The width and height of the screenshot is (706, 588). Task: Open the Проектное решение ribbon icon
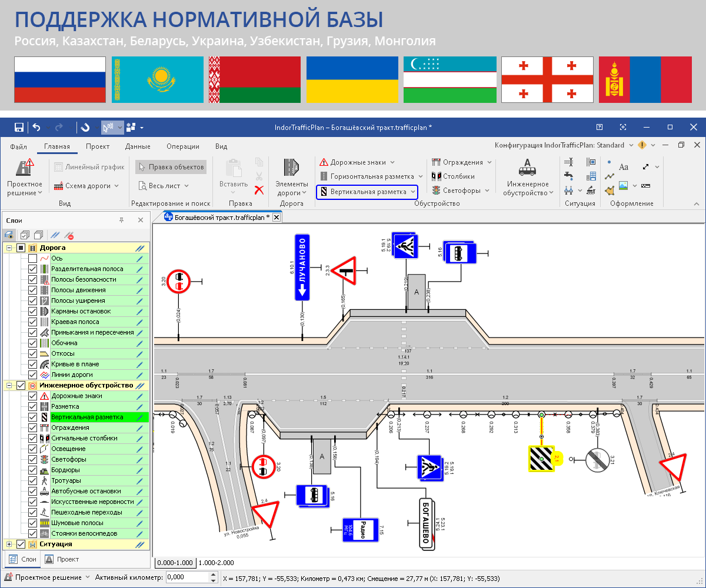(x=25, y=168)
